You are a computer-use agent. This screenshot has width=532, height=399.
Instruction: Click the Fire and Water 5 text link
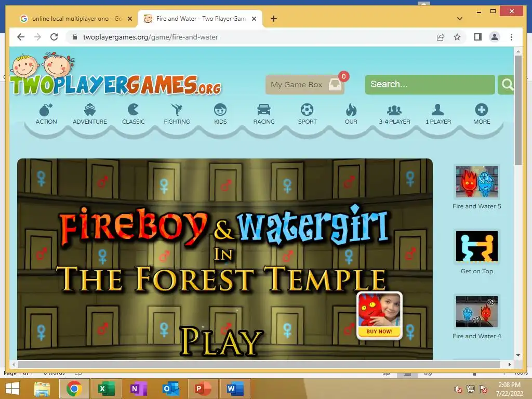pyautogui.click(x=477, y=206)
